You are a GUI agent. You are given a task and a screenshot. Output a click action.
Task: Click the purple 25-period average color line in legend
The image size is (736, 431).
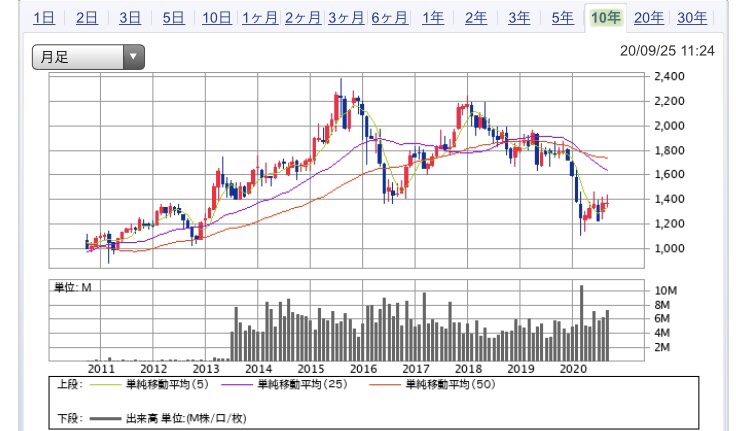[x=237, y=385]
